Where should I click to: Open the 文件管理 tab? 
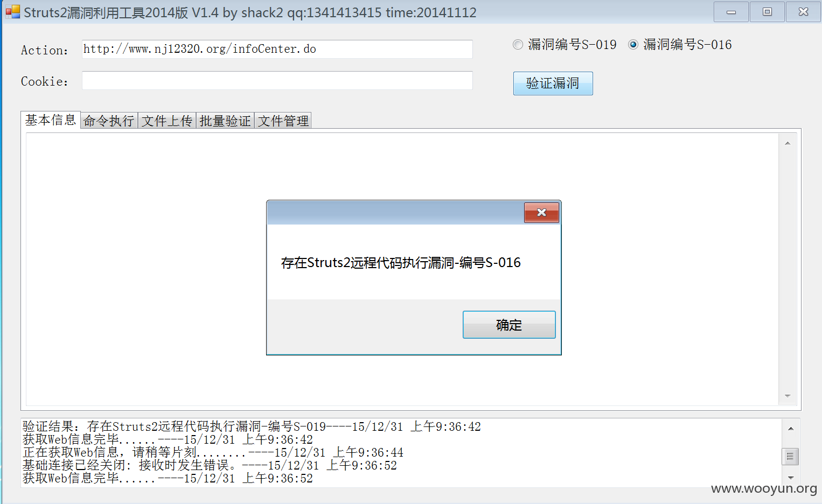[283, 121]
